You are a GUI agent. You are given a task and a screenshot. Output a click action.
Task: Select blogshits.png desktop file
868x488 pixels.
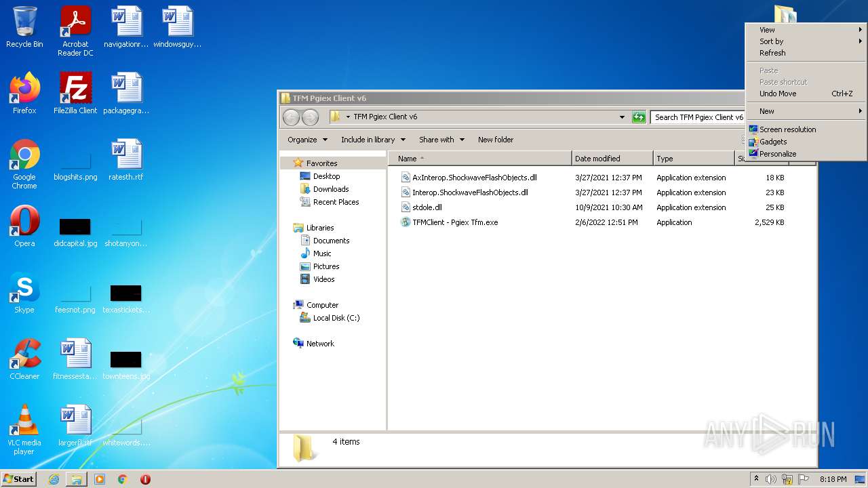(75, 167)
